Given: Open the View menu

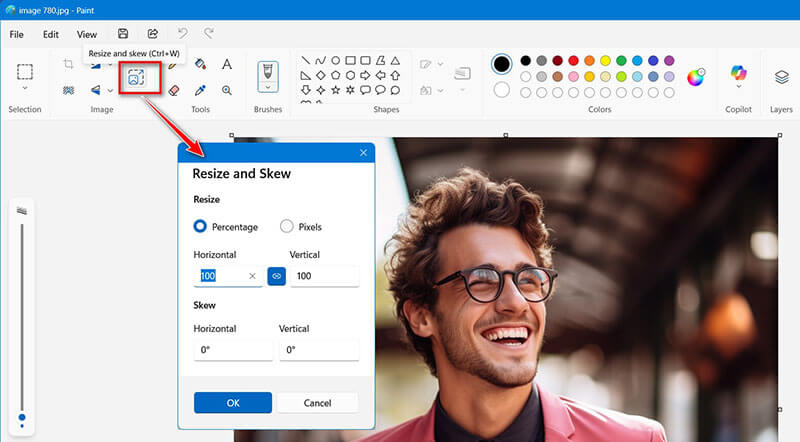Looking at the screenshot, I should (x=87, y=34).
